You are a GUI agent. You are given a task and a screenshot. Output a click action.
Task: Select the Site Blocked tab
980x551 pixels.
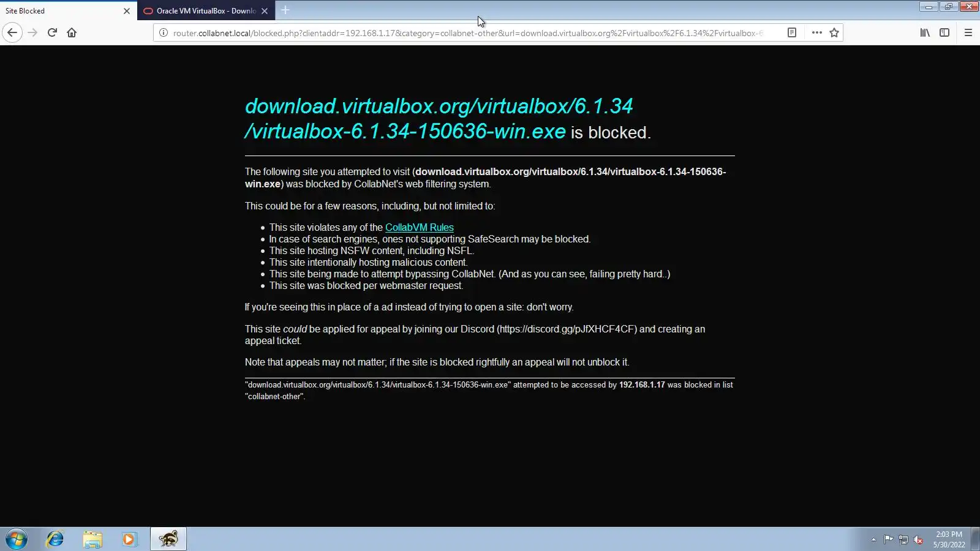(69, 11)
